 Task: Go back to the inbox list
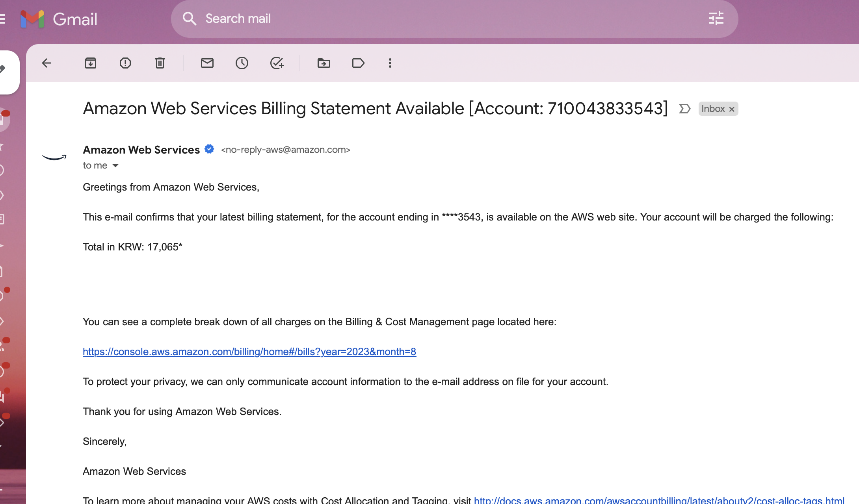46,63
